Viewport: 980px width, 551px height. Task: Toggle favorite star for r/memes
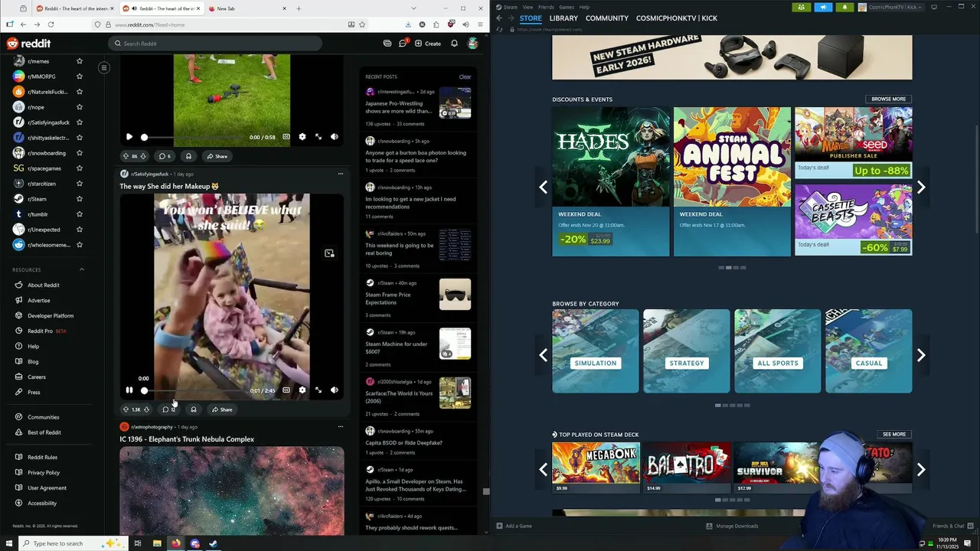point(79,61)
